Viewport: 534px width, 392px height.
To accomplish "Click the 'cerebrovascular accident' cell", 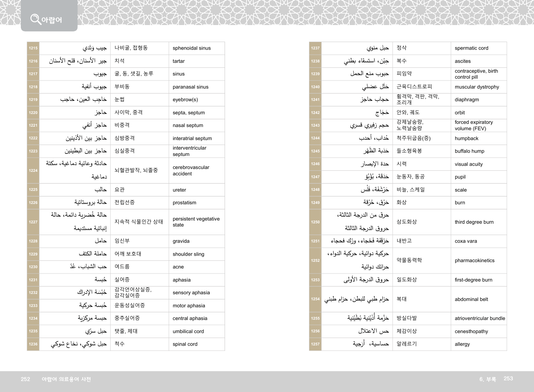I will coord(191,170).
